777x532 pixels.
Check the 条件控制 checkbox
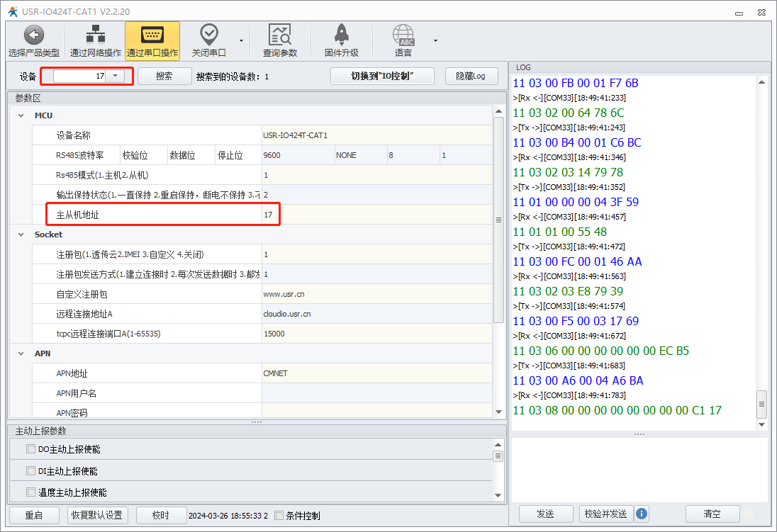coord(279,516)
